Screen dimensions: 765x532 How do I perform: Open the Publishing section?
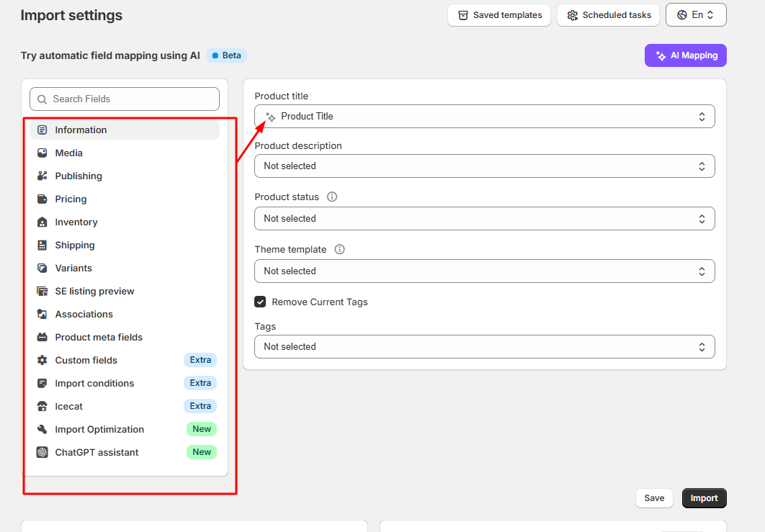tap(125, 176)
